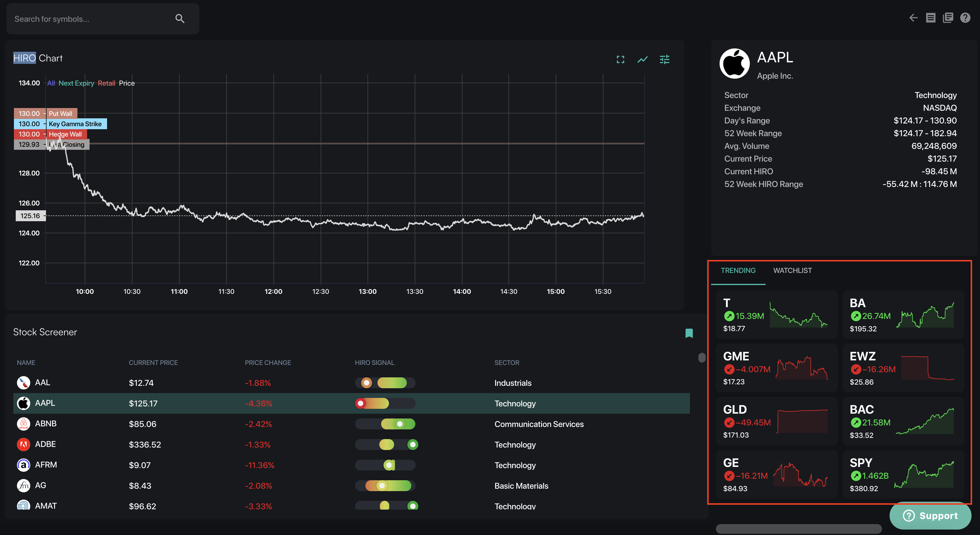Click the AMAT company logo icon

click(x=24, y=505)
